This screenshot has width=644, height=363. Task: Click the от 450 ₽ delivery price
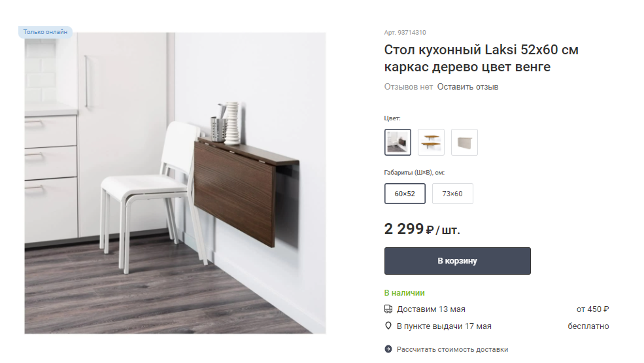pos(592,309)
